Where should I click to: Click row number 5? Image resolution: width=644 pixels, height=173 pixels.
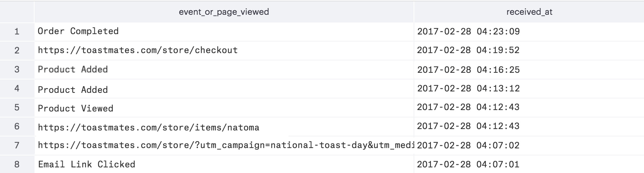(17, 107)
